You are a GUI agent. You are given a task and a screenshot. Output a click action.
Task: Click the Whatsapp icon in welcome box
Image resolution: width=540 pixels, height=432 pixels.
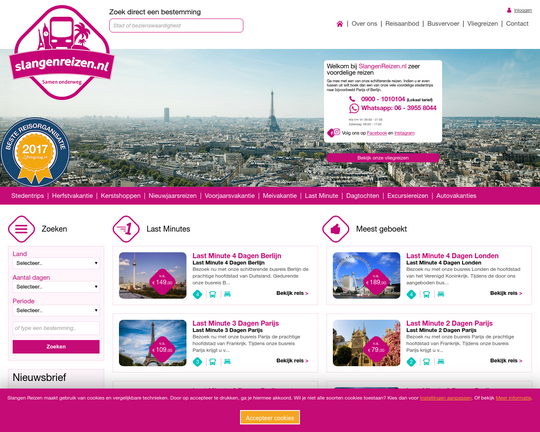point(354,108)
